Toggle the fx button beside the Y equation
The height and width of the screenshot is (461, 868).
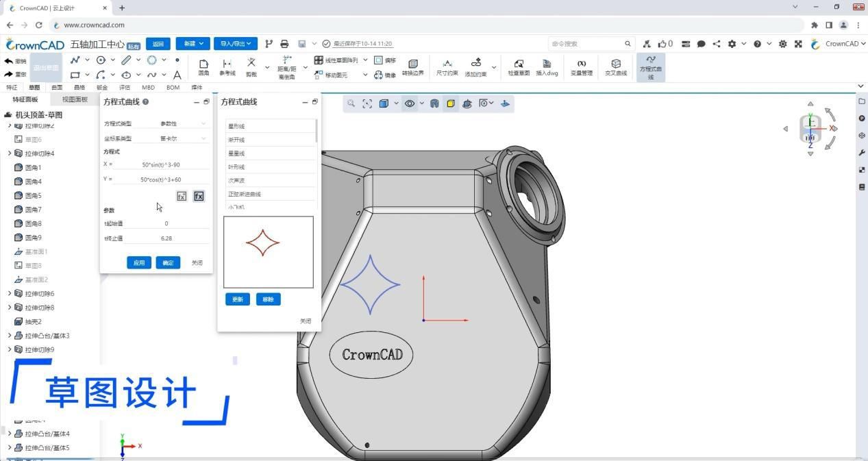pyautogui.click(x=199, y=196)
